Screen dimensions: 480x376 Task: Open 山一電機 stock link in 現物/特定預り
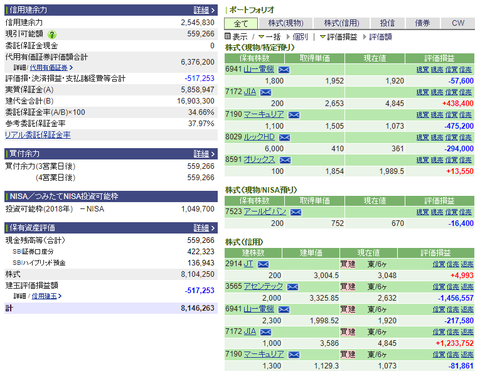click(259, 69)
